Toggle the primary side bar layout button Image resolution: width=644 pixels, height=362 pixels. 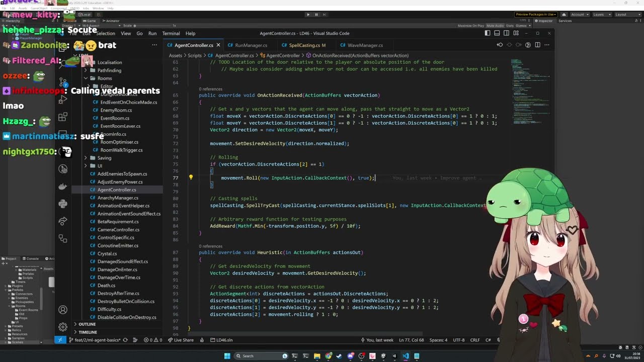pos(487,33)
